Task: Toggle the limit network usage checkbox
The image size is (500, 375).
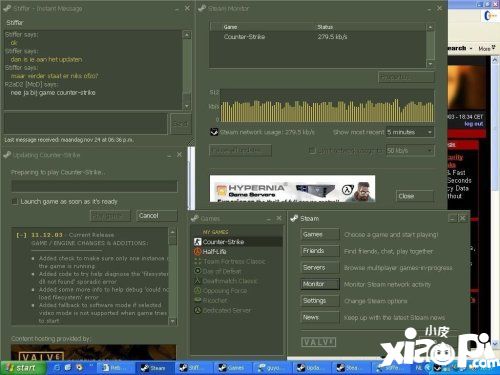Action: [312, 150]
